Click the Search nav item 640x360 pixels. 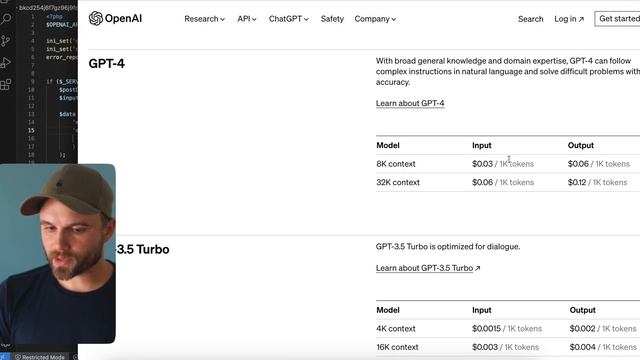click(531, 19)
